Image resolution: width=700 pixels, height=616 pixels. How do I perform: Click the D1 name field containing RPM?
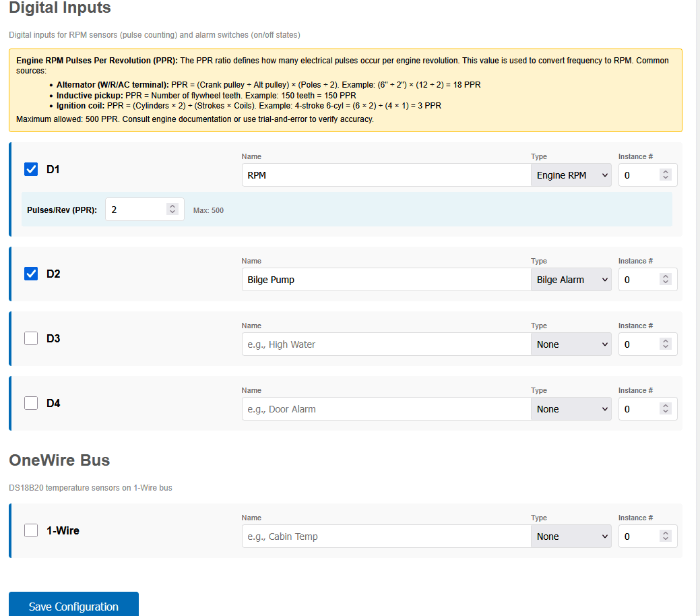click(x=386, y=175)
